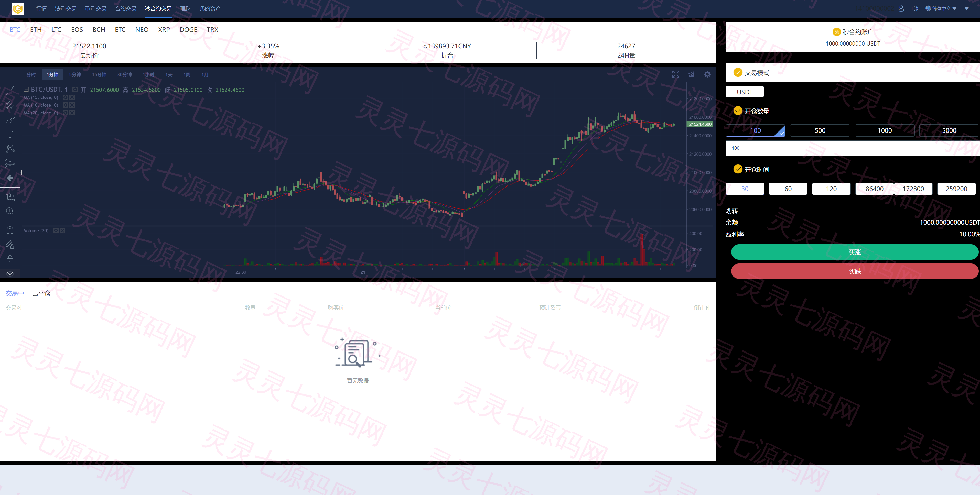Select the text annotation tool
This screenshot has width=980, height=495.
10,134
